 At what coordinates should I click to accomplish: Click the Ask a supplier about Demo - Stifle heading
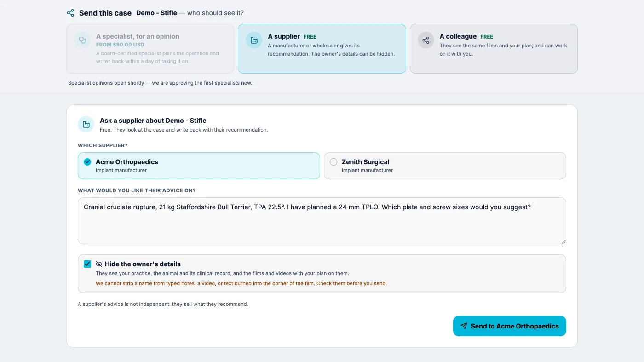pyautogui.click(x=153, y=121)
